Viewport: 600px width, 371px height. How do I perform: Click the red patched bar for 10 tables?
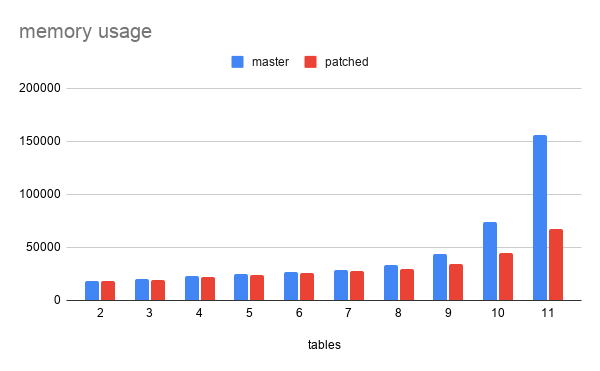(x=506, y=277)
